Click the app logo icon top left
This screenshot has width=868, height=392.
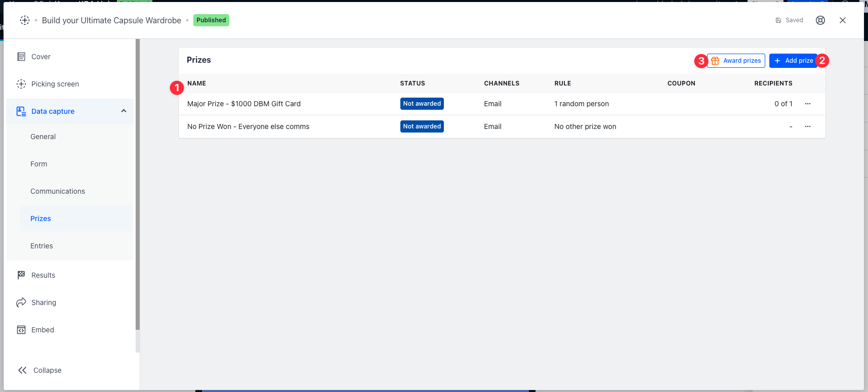(x=25, y=20)
